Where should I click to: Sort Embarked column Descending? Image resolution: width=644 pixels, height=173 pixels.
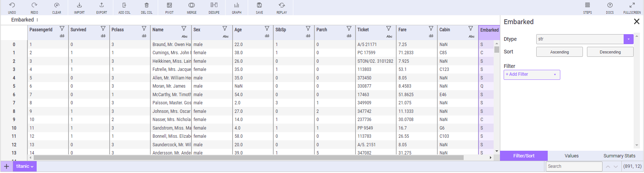(x=610, y=52)
